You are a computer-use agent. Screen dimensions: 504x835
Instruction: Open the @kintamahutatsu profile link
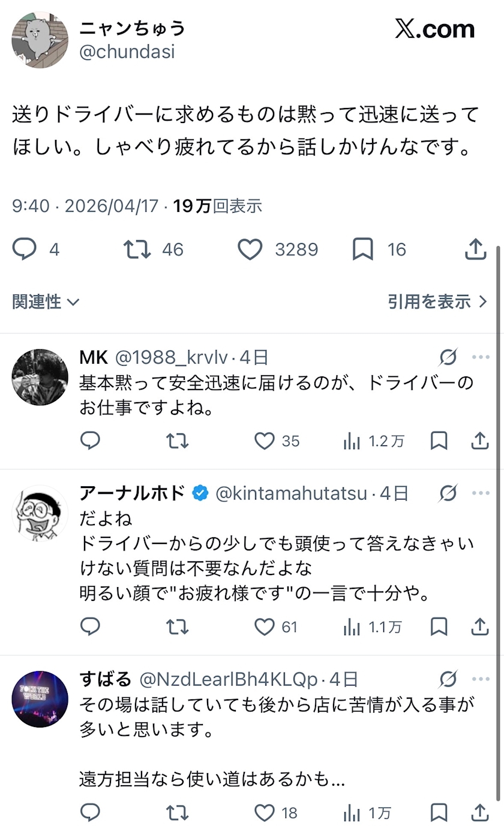point(291,493)
